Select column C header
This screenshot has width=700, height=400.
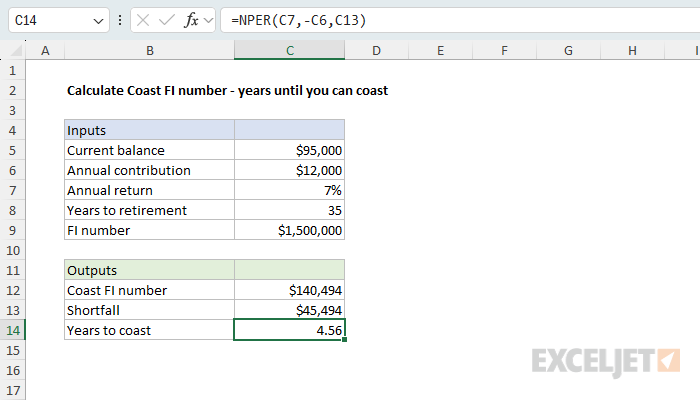point(289,50)
